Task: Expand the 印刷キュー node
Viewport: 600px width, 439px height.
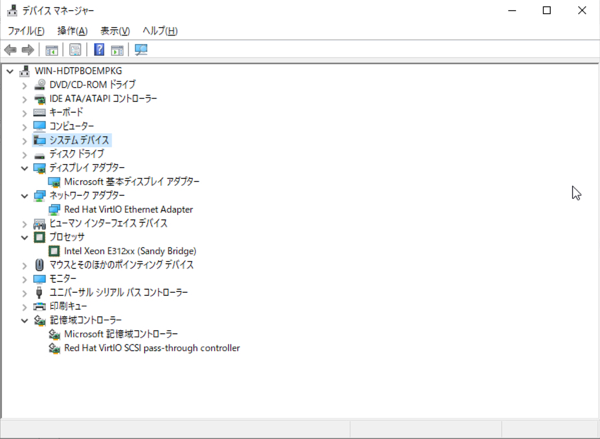Action: click(x=24, y=307)
